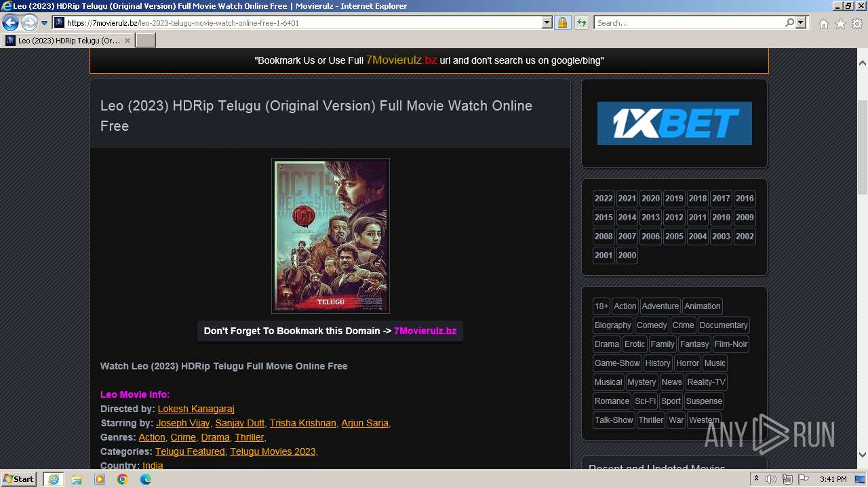This screenshot has width=868, height=488.
Task: Open the search provider dropdown arrow
Action: (x=801, y=22)
